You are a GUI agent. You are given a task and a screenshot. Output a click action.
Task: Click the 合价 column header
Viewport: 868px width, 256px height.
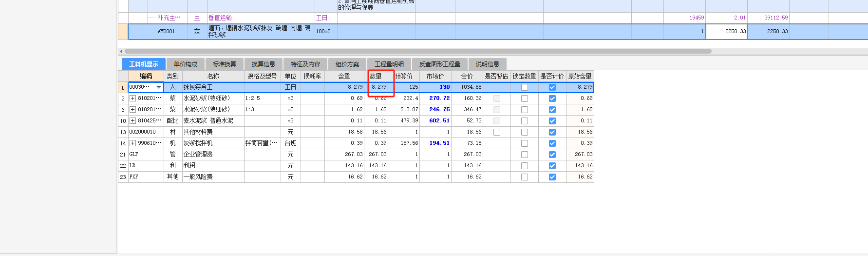tap(467, 76)
